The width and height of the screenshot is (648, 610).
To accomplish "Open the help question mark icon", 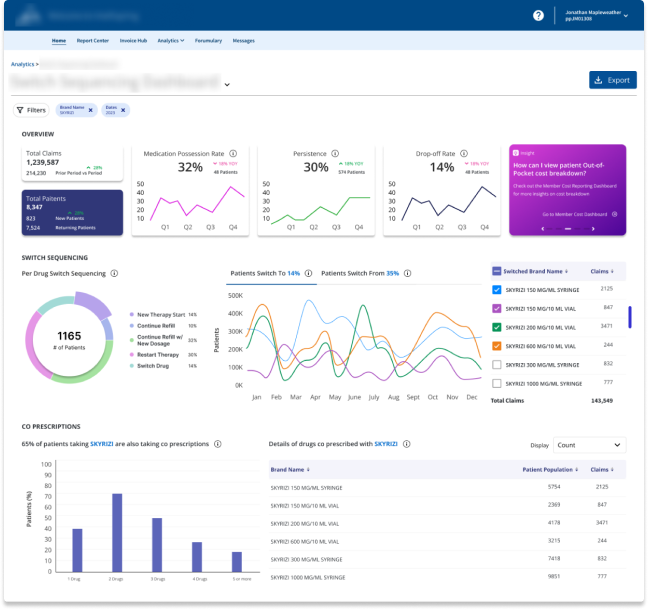I will 538,16.
